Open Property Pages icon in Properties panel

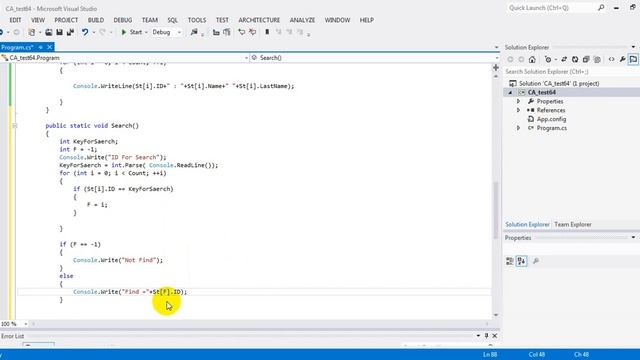536,261
